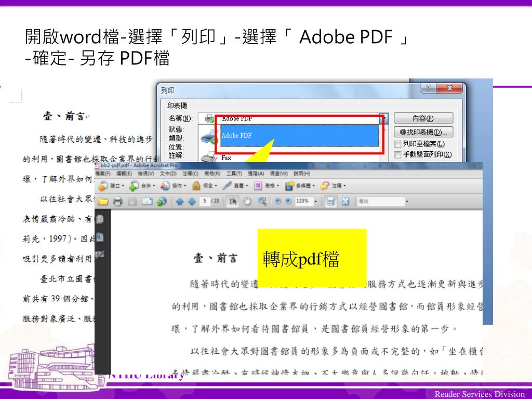Click the help question mark in print dialog
The image size is (532, 399).
pos(429,88)
